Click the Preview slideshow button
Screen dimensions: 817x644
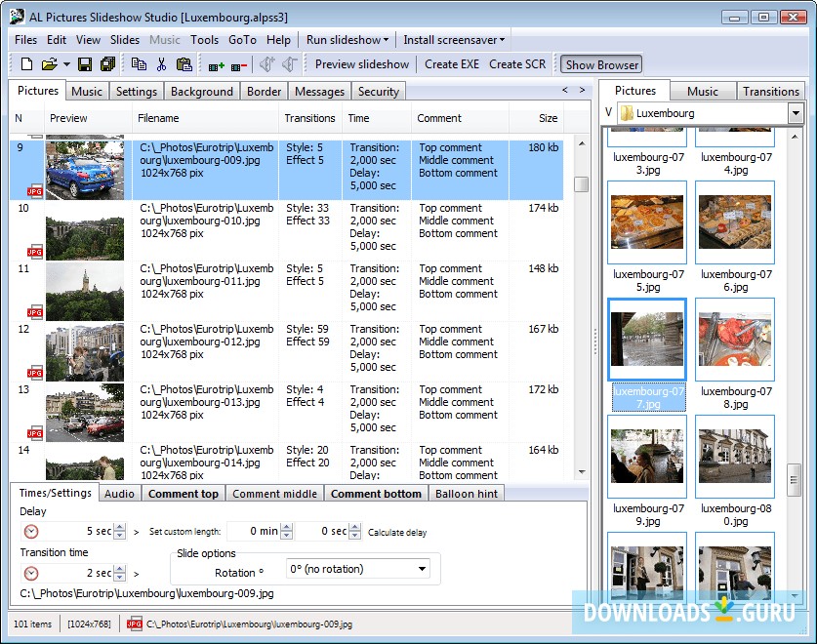click(x=362, y=64)
